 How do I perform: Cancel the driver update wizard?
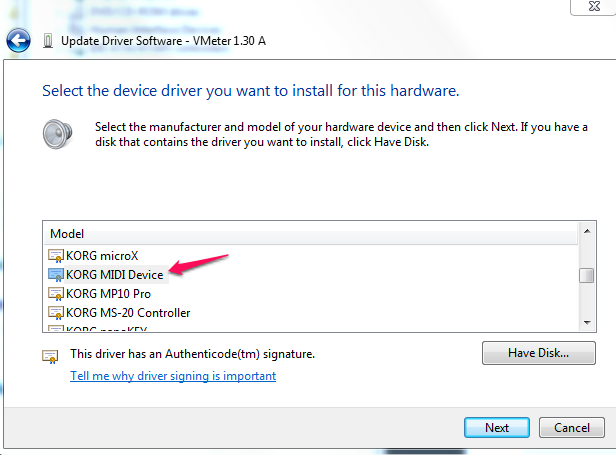coord(572,427)
